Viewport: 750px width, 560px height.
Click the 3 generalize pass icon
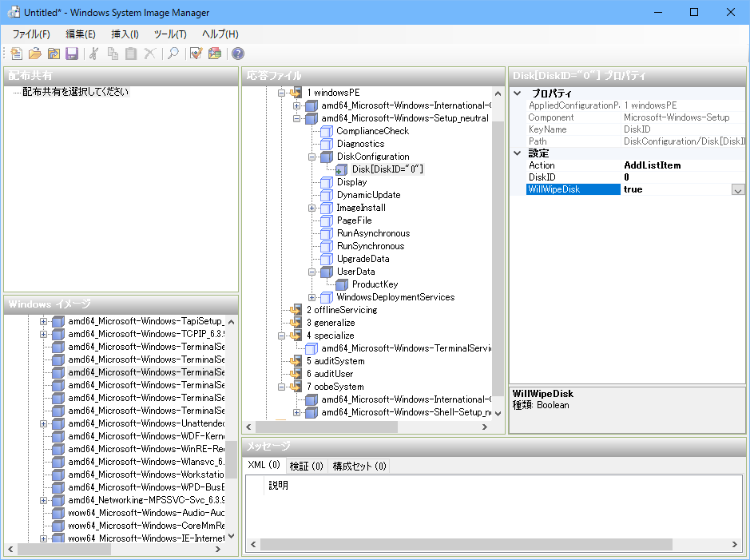[296, 323]
